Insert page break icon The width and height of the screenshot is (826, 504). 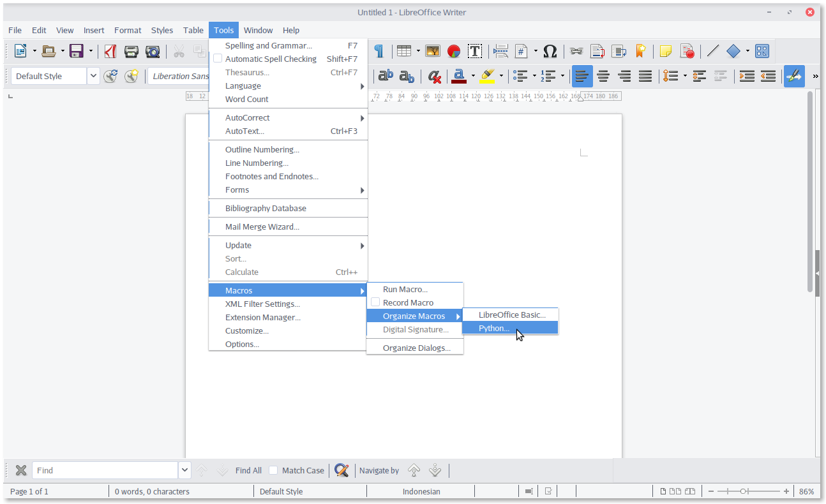pos(501,51)
